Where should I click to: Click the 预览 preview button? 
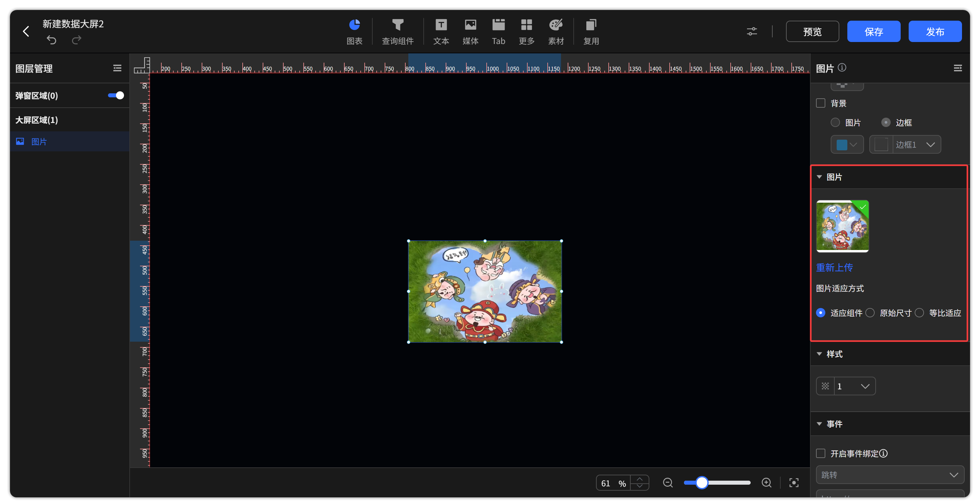pyautogui.click(x=812, y=31)
